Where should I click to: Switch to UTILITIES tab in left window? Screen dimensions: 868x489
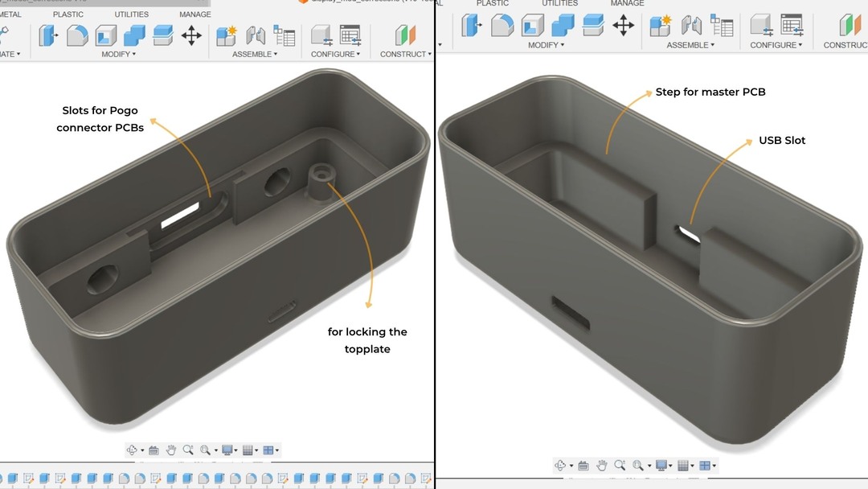[x=132, y=14]
